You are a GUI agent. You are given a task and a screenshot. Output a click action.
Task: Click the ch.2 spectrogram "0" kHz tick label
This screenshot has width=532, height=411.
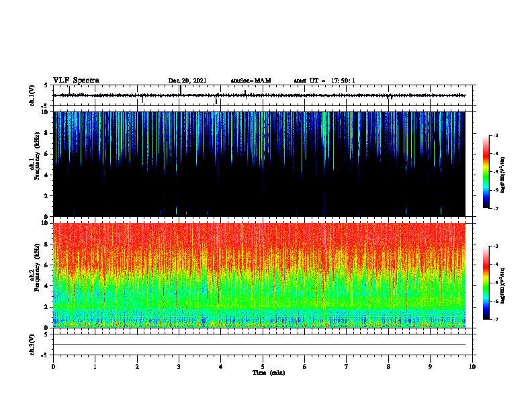[47, 328]
